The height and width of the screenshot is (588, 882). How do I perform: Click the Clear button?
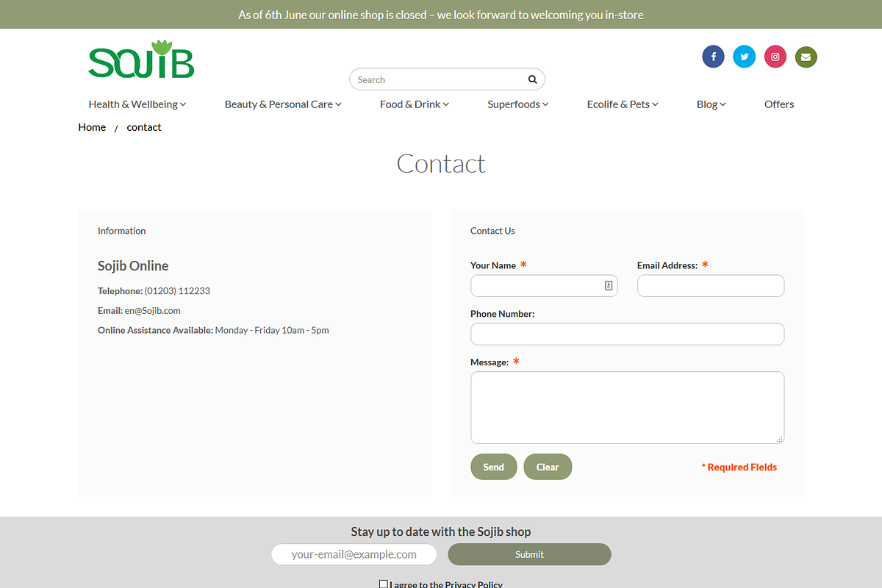(548, 467)
